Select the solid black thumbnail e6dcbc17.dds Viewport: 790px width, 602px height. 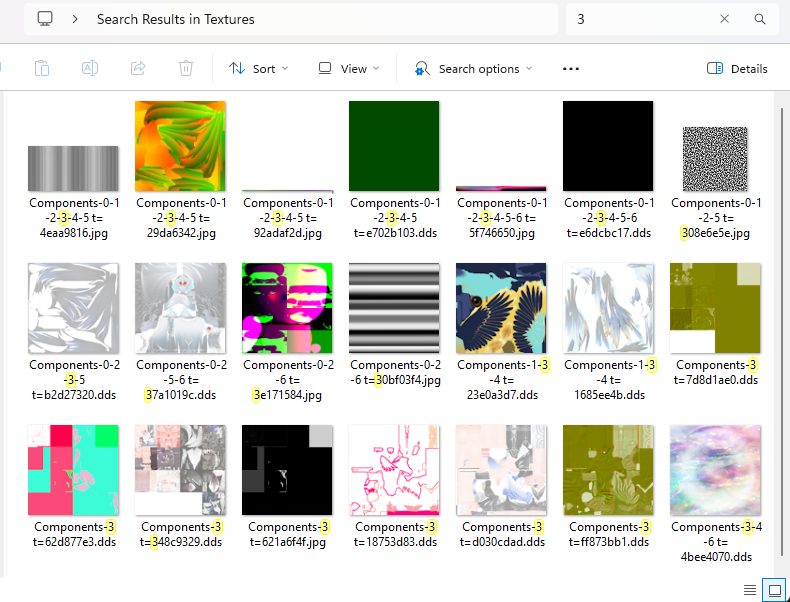(608, 146)
